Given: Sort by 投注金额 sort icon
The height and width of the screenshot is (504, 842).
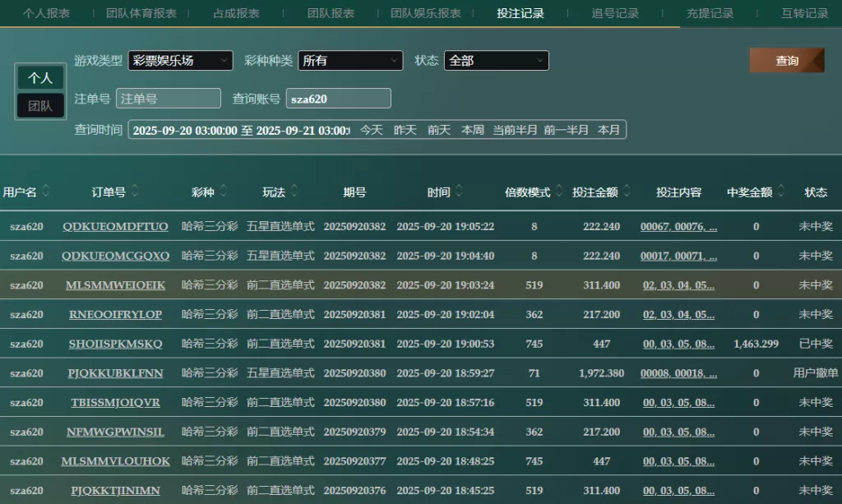Looking at the screenshot, I should click(627, 192).
